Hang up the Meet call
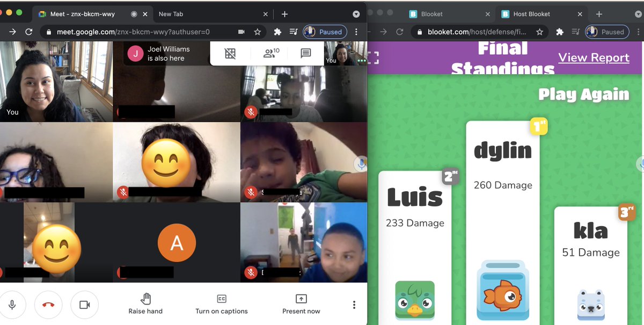Screen dimensions: 644x325 48,305
